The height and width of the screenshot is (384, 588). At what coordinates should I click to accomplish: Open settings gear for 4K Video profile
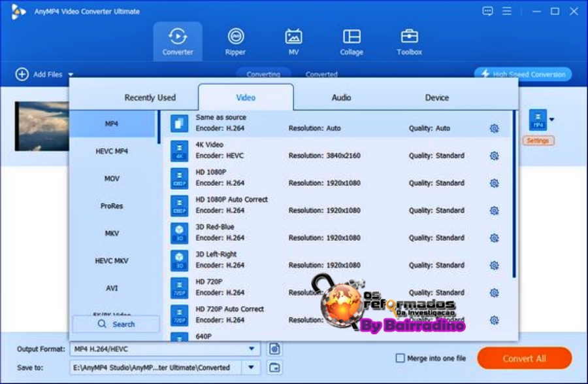[x=495, y=156]
